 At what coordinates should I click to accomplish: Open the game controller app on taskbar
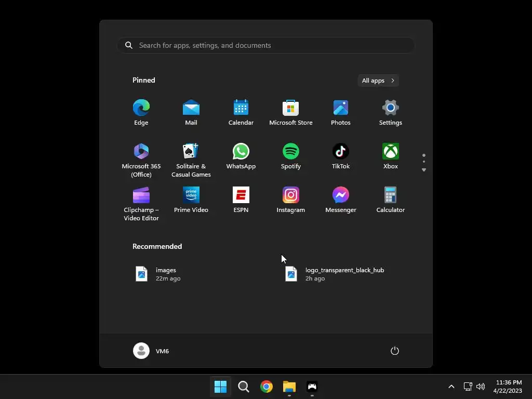[312, 387]
